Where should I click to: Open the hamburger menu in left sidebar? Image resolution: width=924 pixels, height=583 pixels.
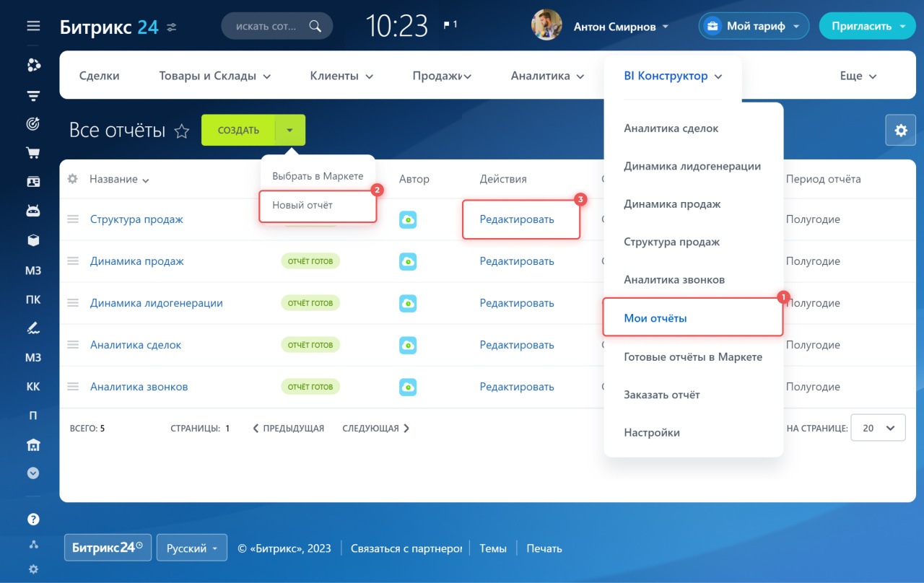coord(33,27)
